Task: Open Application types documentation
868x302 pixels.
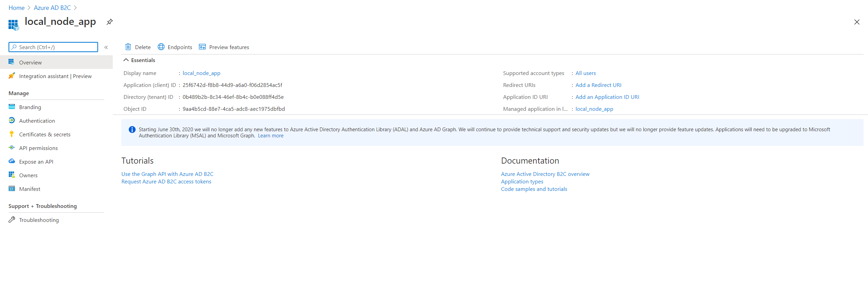Action: coord(522,181)
